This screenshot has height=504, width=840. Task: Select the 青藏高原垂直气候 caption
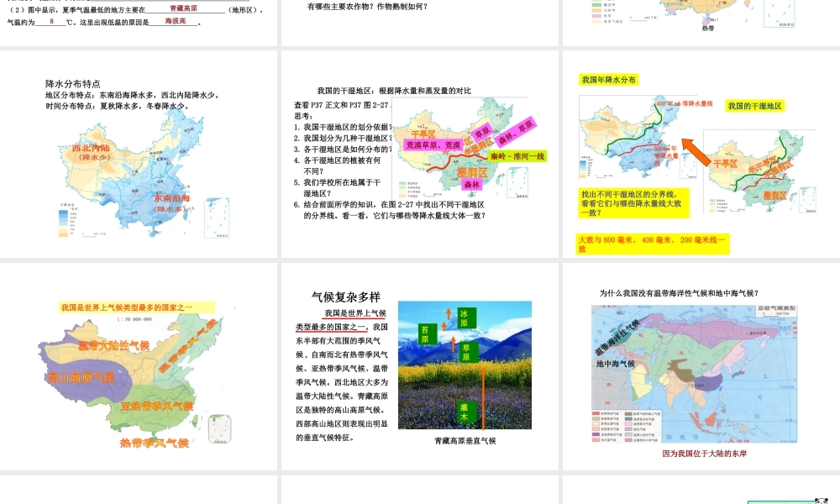(465, 441)
